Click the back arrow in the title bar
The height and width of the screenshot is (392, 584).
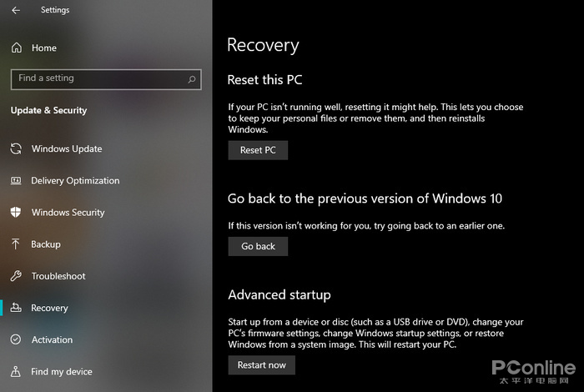pyautogui.click(x=17, y=11)
